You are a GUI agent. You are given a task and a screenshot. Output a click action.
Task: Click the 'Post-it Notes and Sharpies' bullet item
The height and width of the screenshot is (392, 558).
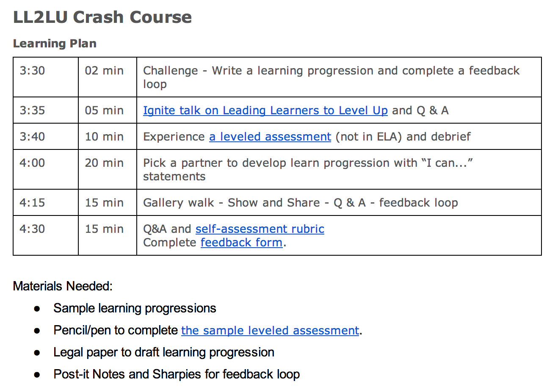tap(176, 374)
